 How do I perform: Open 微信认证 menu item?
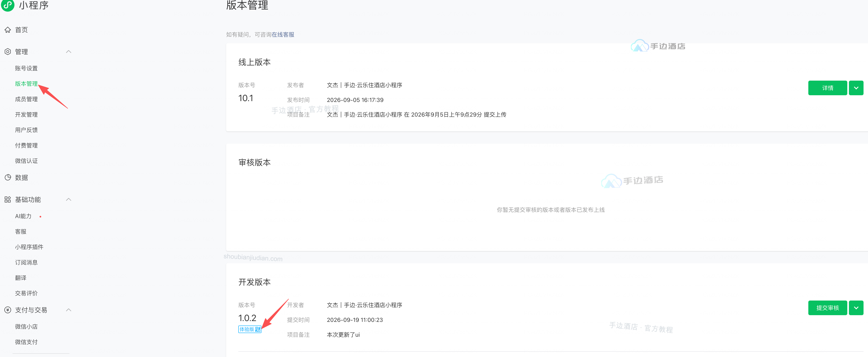[x=26, y=161]
